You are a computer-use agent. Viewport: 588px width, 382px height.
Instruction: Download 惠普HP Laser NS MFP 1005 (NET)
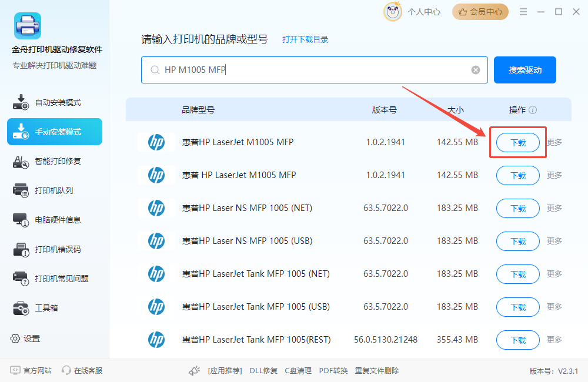[518, 208]
